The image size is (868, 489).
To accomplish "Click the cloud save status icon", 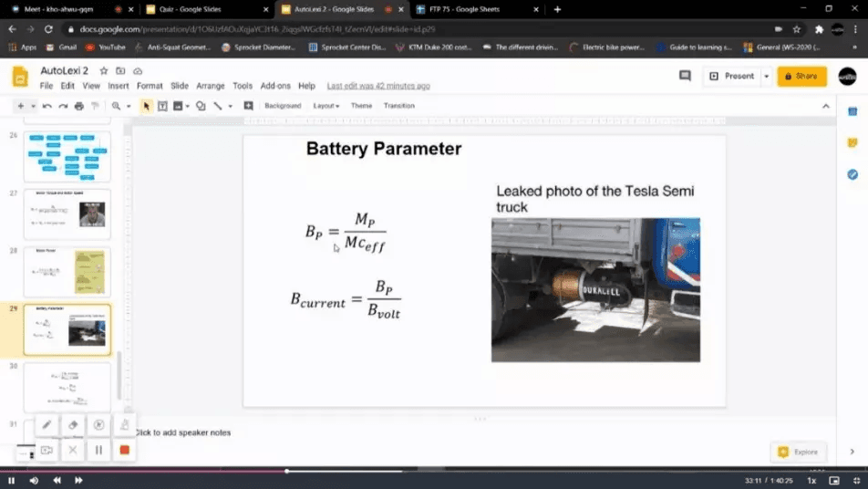I will (138, 71).
